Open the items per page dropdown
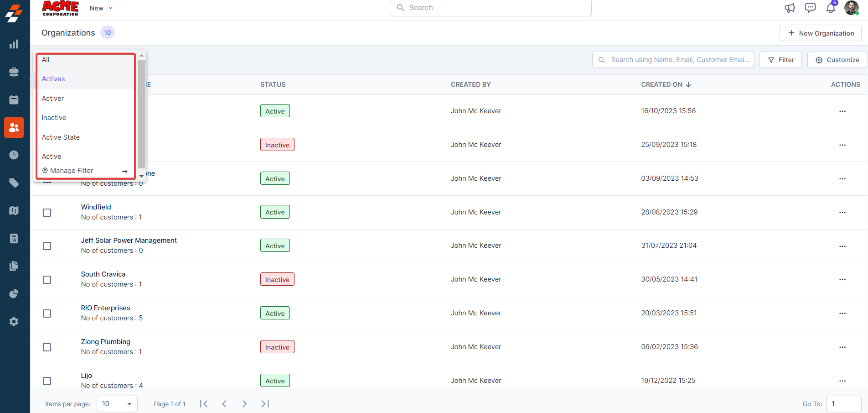Viewport: 868px width, 413px height. 117,404
